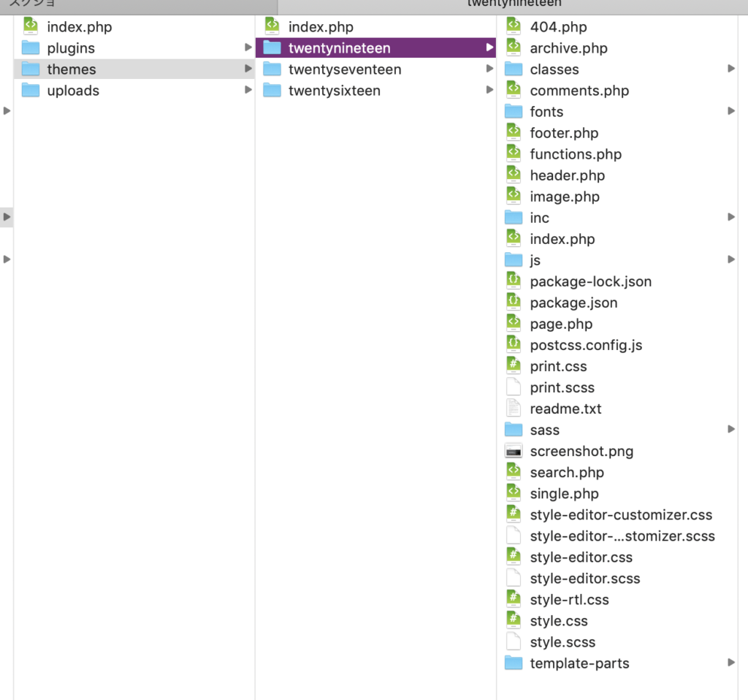Click the search.php file icon

[x=514, y=472]
